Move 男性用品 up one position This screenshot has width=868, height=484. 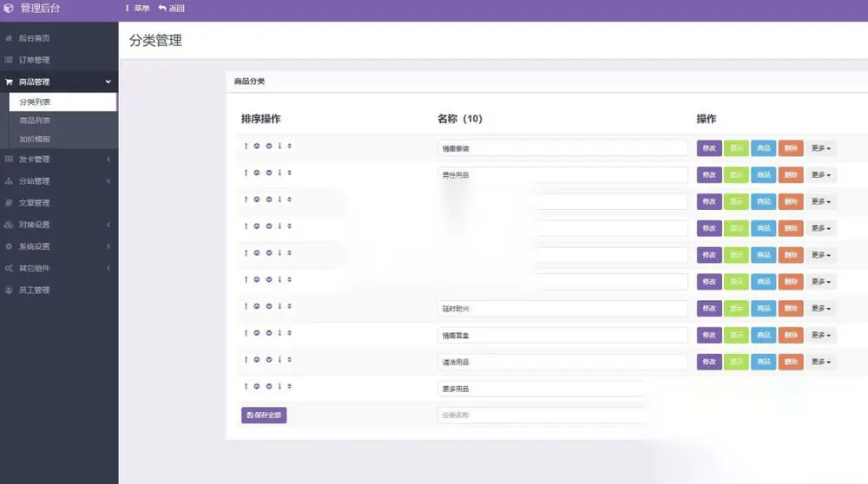click(x=257, y=173)
